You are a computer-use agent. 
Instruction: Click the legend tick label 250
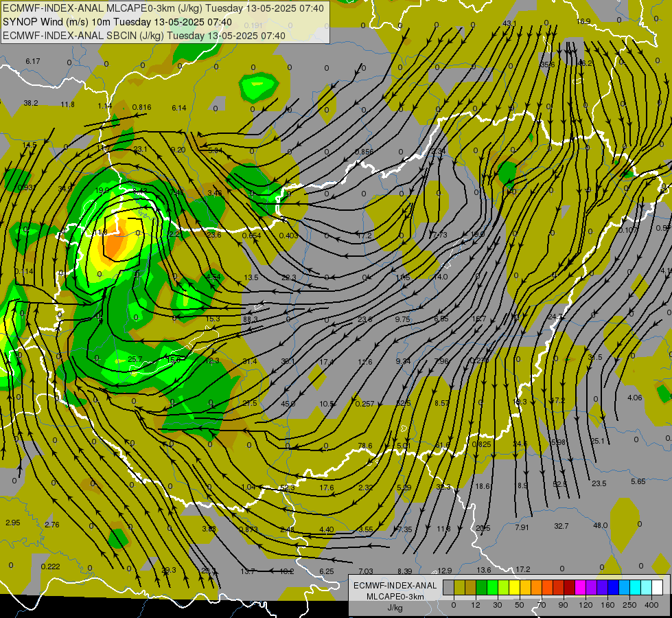coord(629,605)
